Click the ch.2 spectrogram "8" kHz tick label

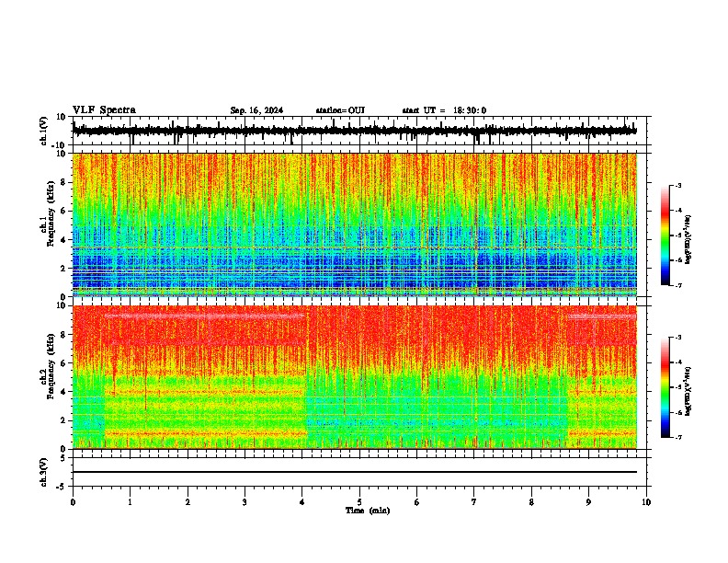(x=63, y=335)
